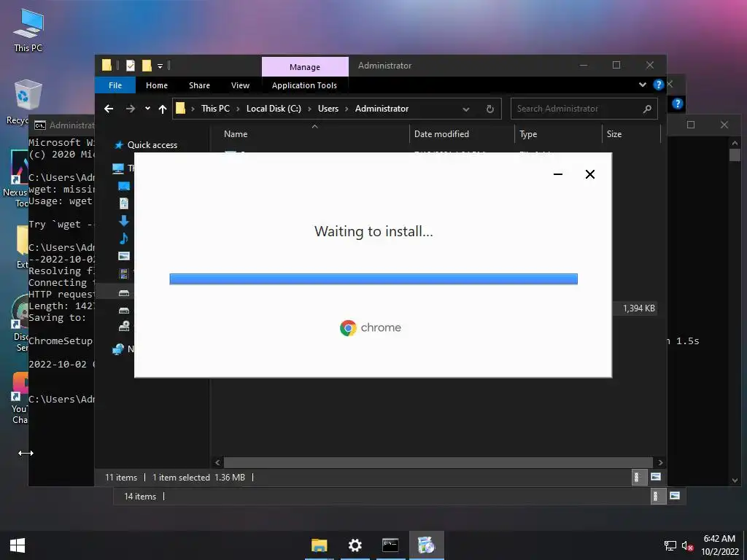Open Help in the rear Explorer window

[678, 104]
